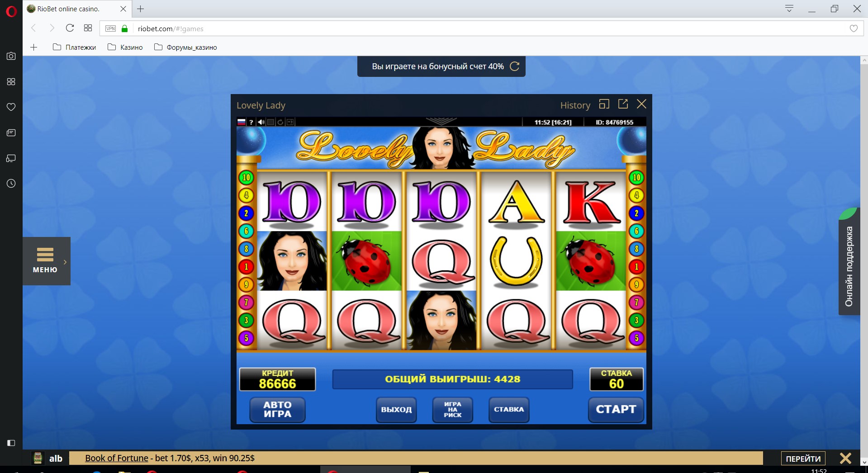Open Speed Dial from the sidebar

[x=11, y=81]
